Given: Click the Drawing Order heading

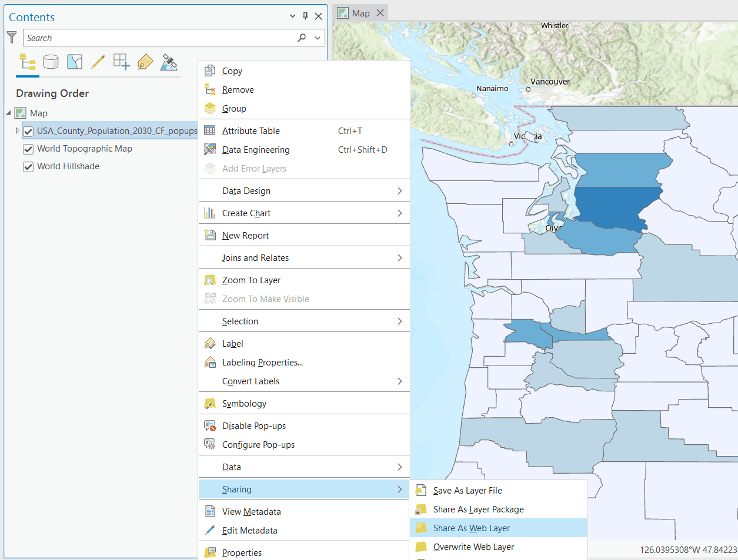Looking at the screenshot, I should tap(52, 93).
